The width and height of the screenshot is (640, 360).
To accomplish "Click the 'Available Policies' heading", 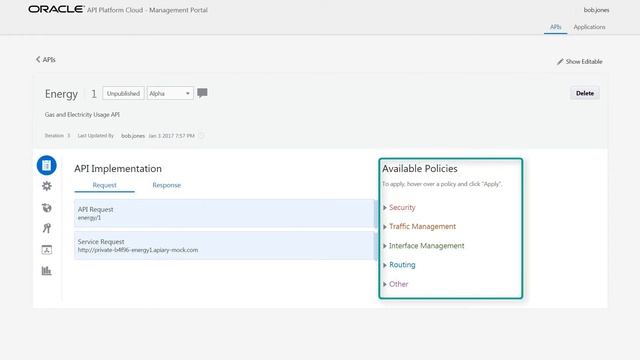I will 420,169.
